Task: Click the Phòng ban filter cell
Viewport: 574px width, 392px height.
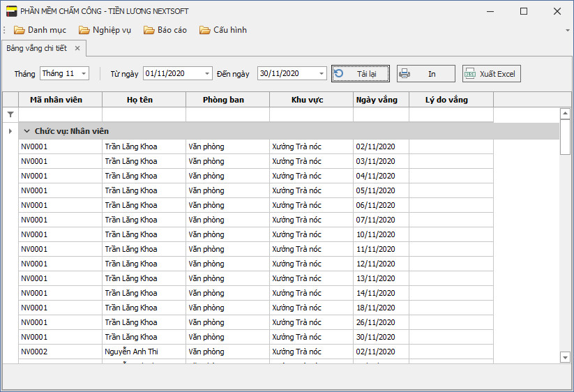Action: (x=227, y=114)
